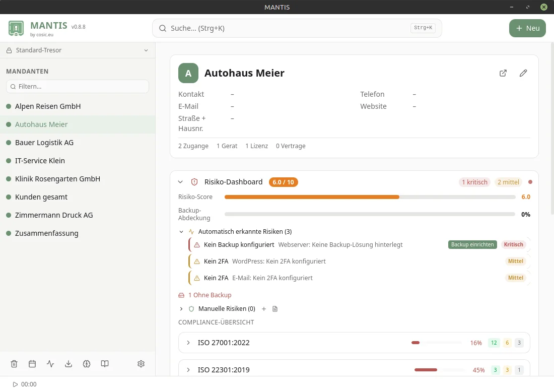This screenshot has width=554, height=392.
Task: Click the 1 kritisch badge
Action: click(x=474, y=182)
